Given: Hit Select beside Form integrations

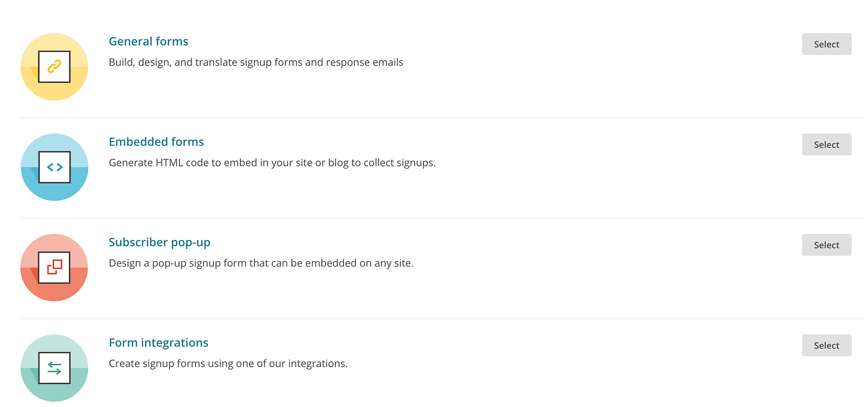Looking at the screenshot, I should pos(826,345).
